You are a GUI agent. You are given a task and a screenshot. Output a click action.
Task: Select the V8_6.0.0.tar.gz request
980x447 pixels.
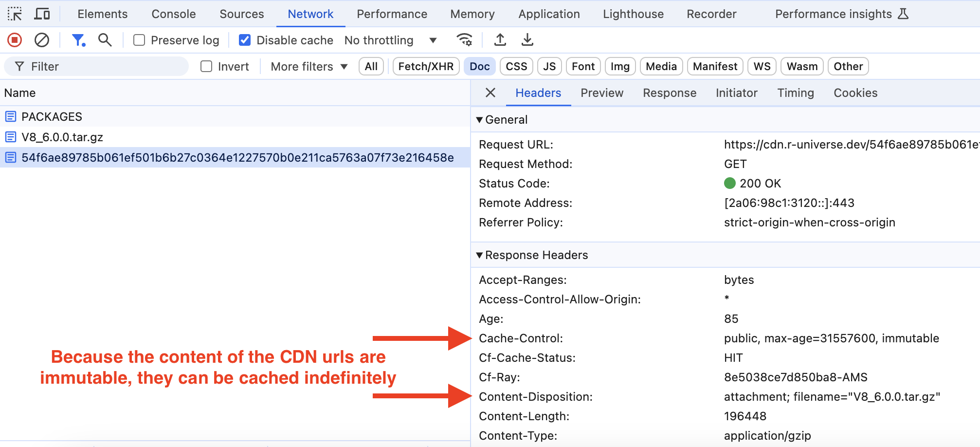point(62,137)
